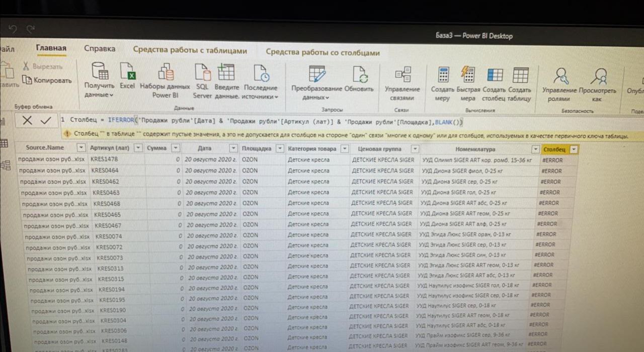Click 'Детские кресла' cell in KRES0463 row

point(317,192)
